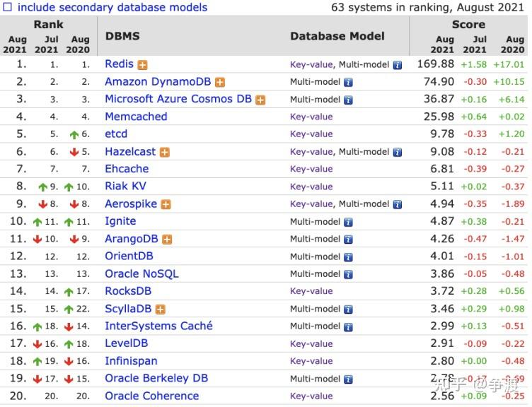
Task: Click the Database Model column header
Action: click(x=337, y=36)
